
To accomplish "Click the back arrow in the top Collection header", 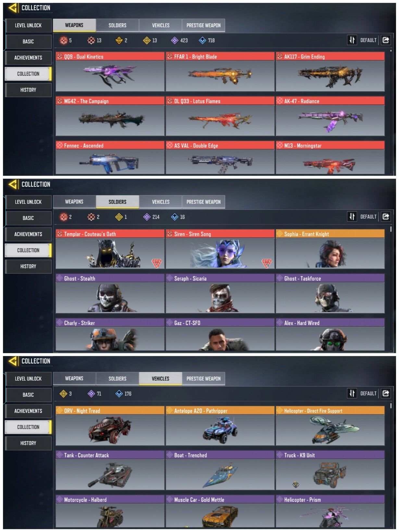I will pos(13,8).
